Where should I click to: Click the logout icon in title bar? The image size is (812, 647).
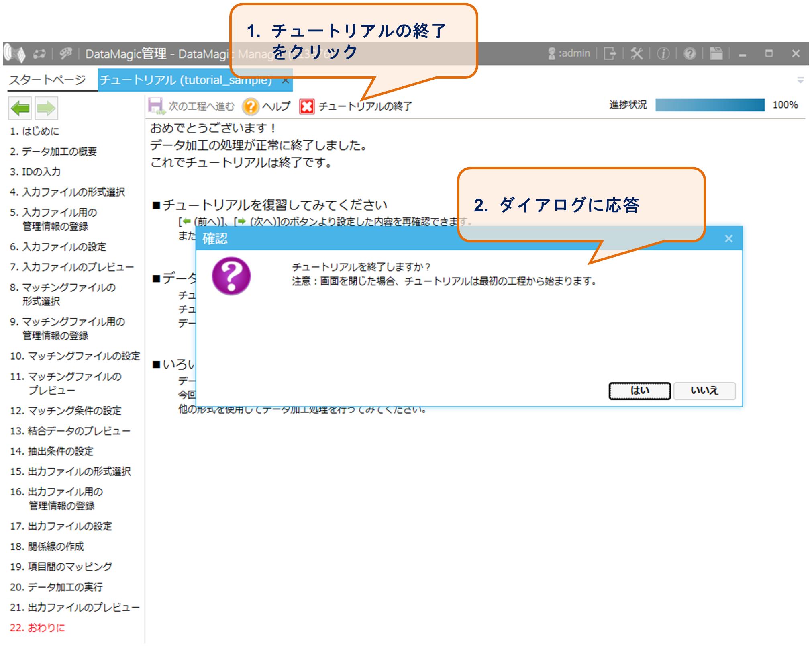[x=610, y=53]
